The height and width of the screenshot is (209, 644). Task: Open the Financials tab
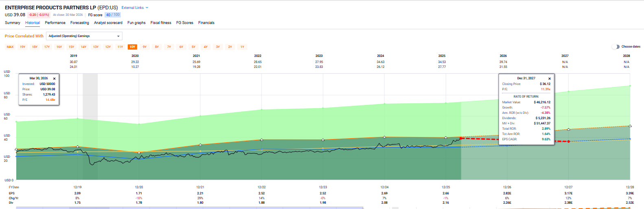click(x=206, y=23)
